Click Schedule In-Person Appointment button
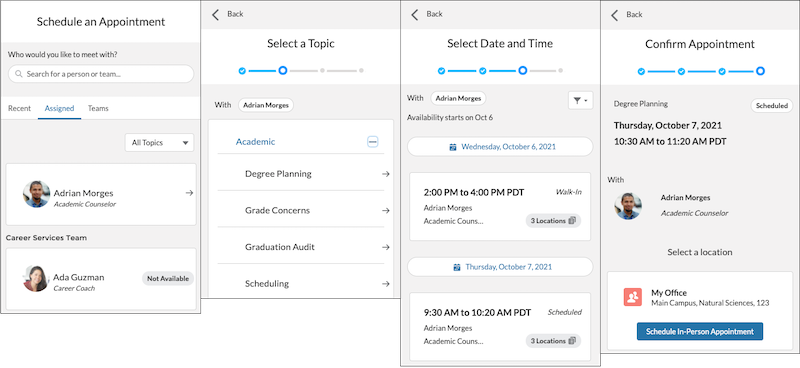Screen dimensions: 800x368 [699, 331]
